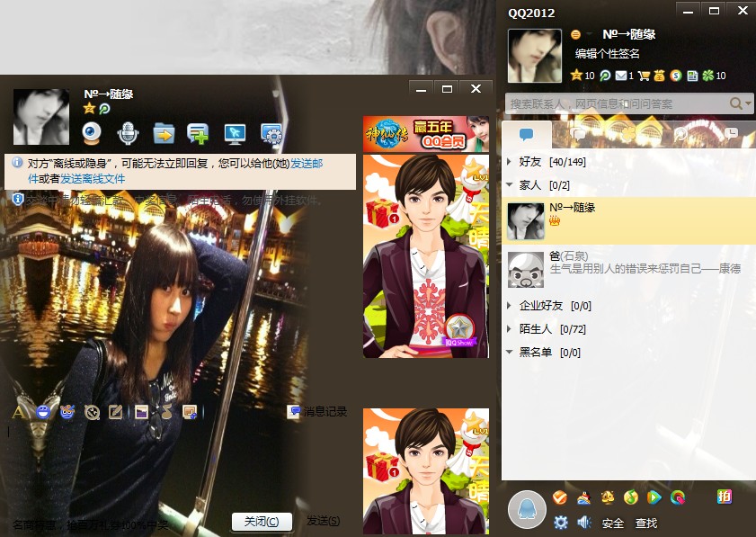The height and width of the screenshot is (537, 756).
Task: Open the chat apps monitor-with-gear icon
Action: click(x=271, y=134)
